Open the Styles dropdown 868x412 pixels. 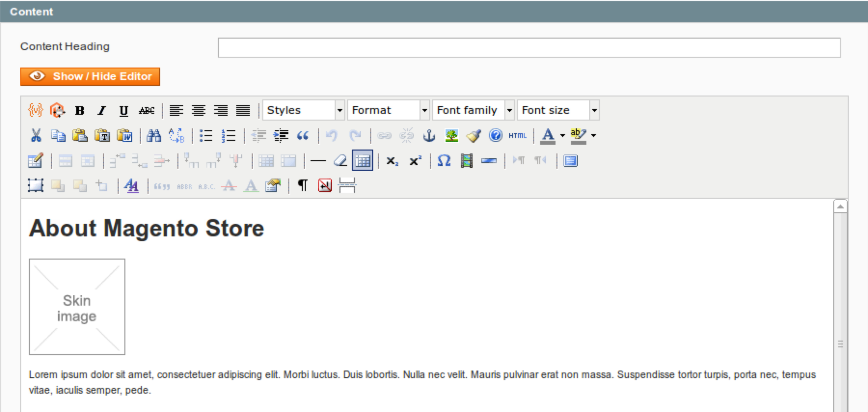coord(303,110)
